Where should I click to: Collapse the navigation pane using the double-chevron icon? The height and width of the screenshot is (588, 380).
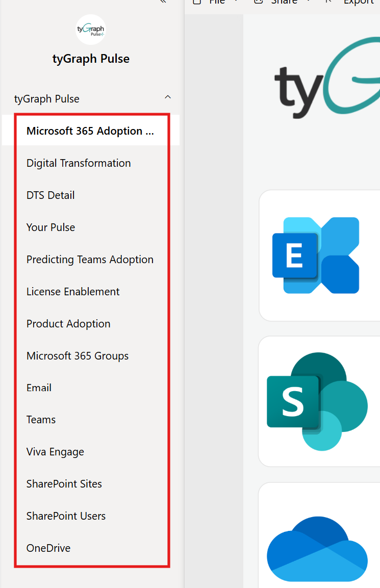tap(163, 2)
